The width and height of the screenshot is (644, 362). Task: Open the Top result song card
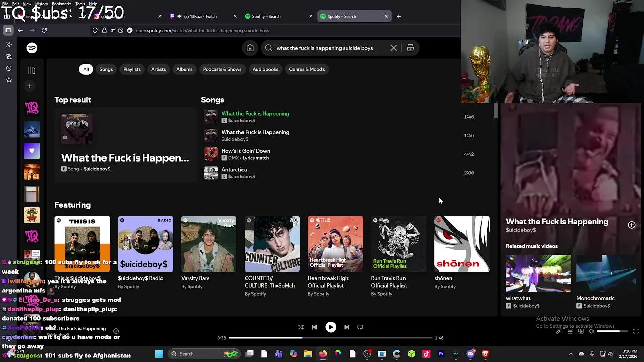click(125, 144)
